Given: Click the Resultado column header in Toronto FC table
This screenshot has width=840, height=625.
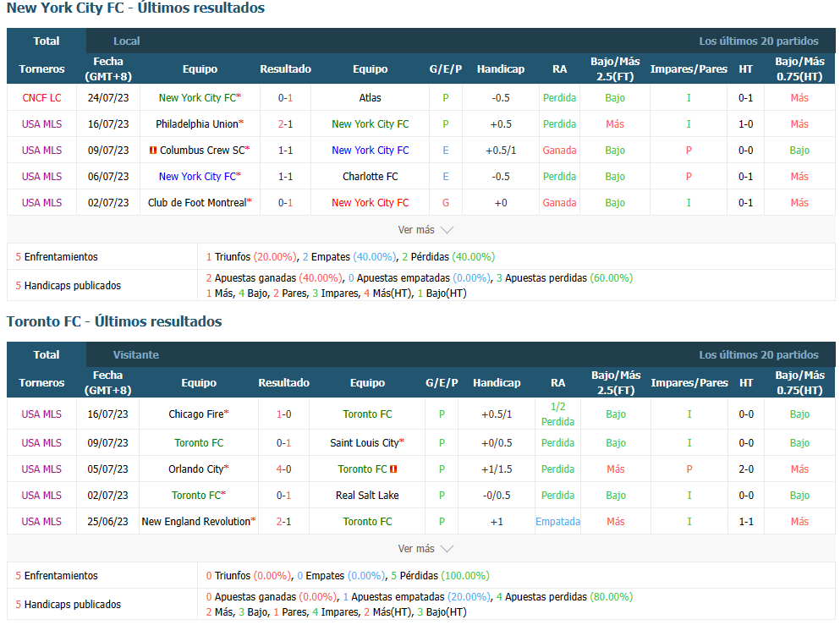Looking at the screenshot, I should pos(284,383).
